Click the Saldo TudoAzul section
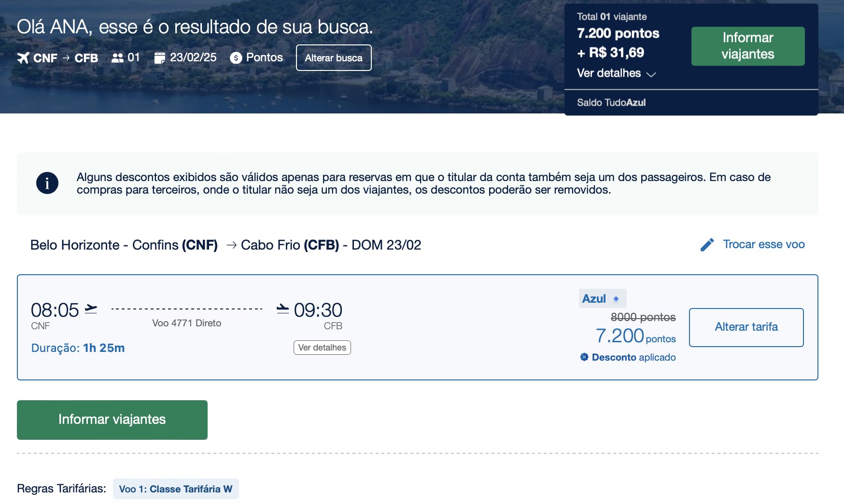 691,102
